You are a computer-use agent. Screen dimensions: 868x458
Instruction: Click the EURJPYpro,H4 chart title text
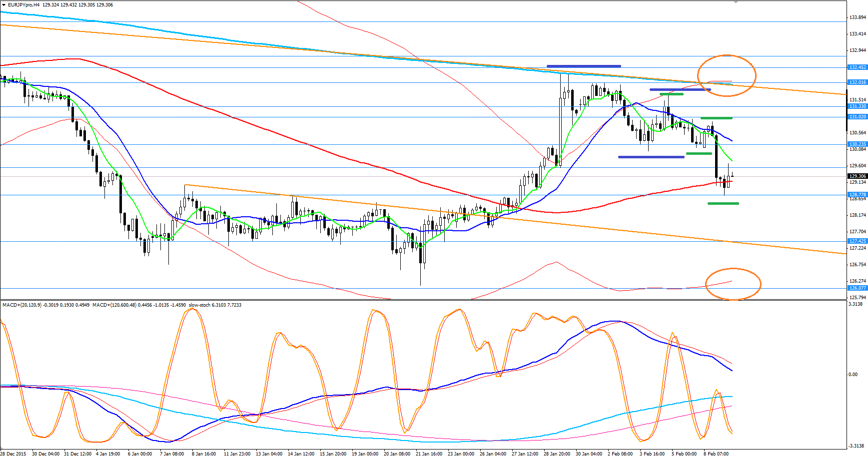click(23, 5)
